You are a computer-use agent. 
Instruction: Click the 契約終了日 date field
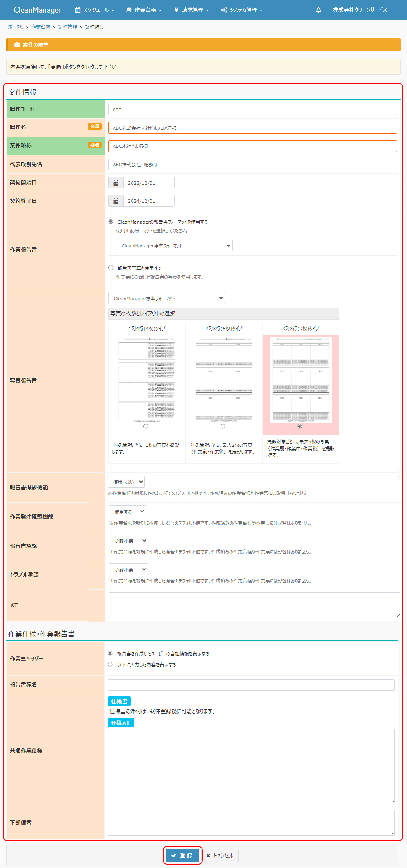[x=149, y=201]
